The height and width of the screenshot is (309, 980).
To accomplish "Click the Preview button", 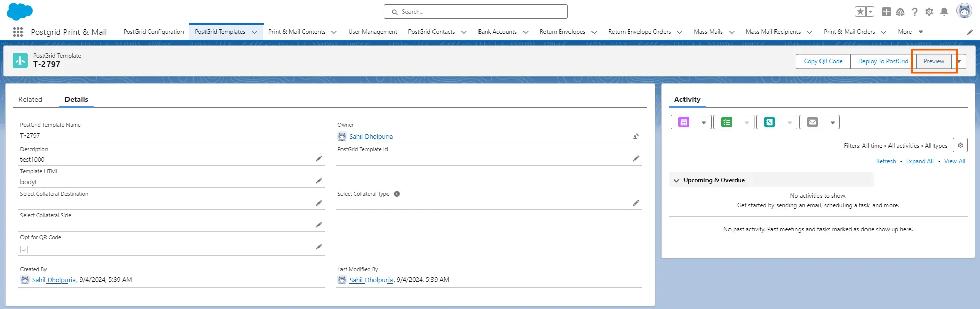I will (x=933, y=61).
